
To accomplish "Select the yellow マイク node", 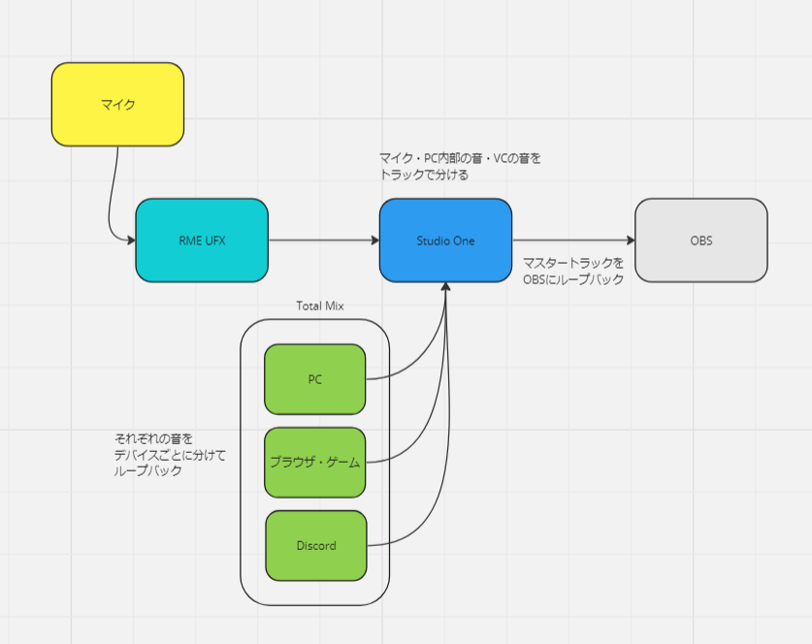I will [117, 105].
